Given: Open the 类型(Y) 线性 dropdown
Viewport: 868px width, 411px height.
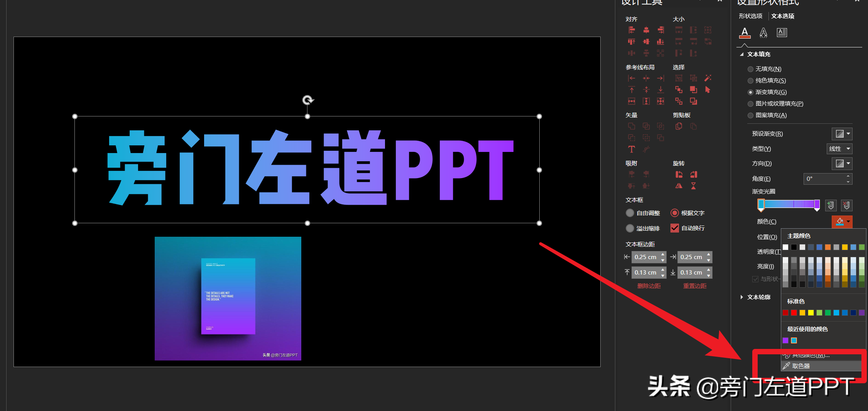Looking at the screenshot, I should 839,149.
